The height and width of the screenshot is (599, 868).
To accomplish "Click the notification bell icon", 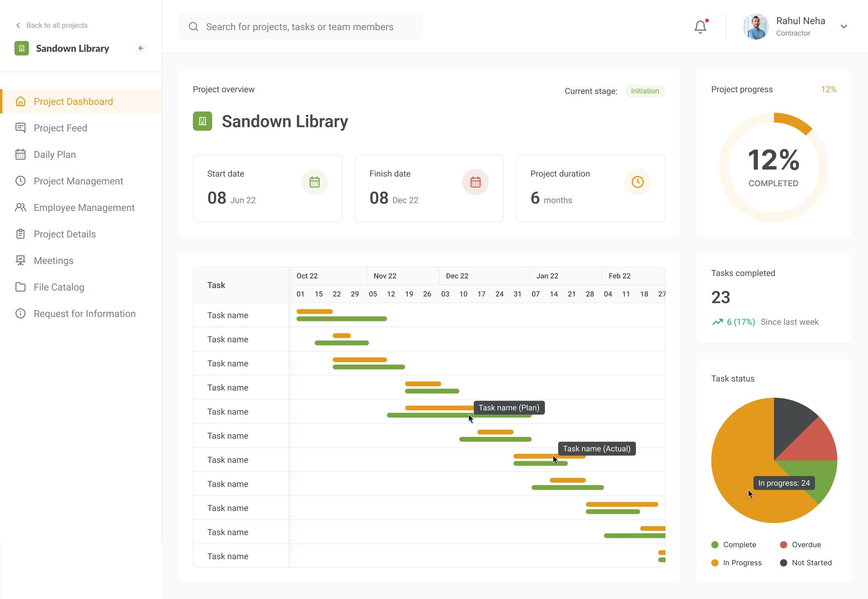I will pos(700,27).
